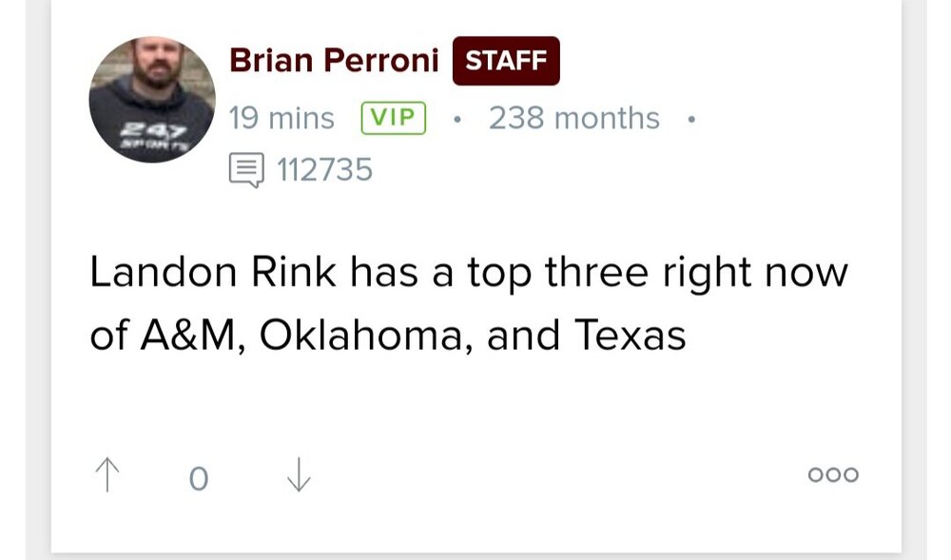Screen dimensions: 951x560
Task: Upvote Brian Perroni's post
Action: 108,474
